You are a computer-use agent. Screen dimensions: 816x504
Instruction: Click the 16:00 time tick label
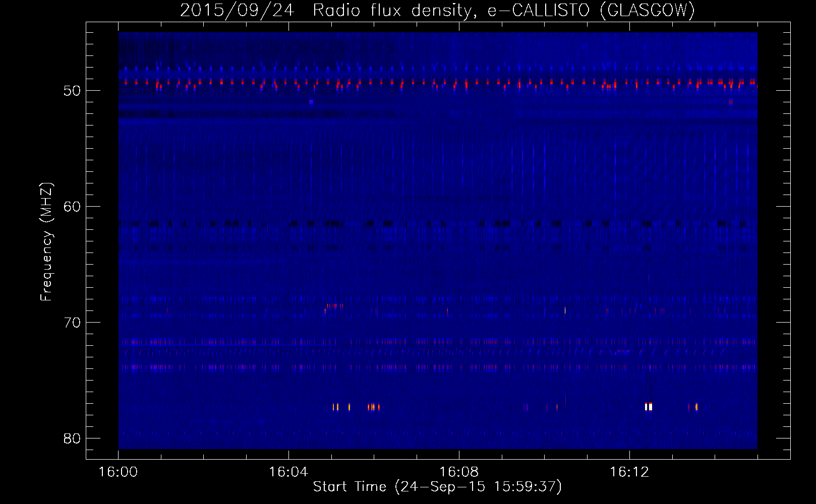(x=118, y=472)
